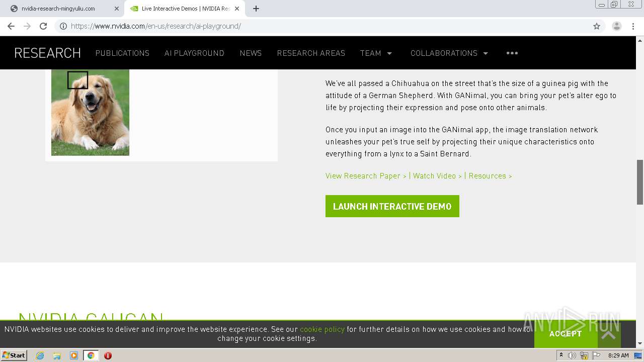
Task: Launch Internet Explorer from the taskbar
Action: tap(40, 355)
